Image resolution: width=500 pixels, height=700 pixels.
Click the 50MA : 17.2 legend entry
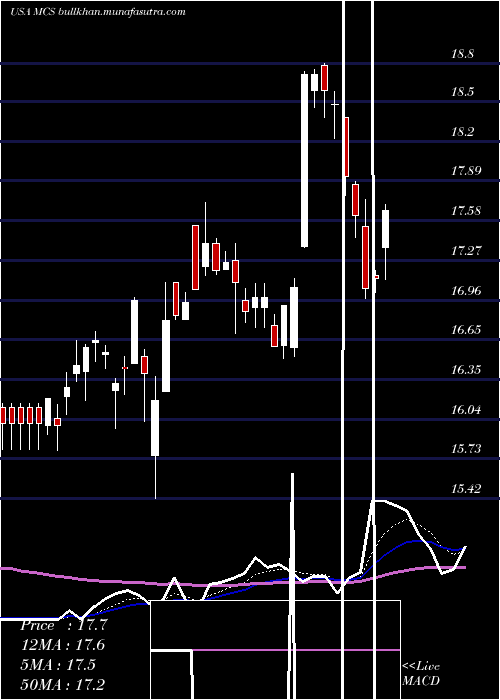point(62,684)
